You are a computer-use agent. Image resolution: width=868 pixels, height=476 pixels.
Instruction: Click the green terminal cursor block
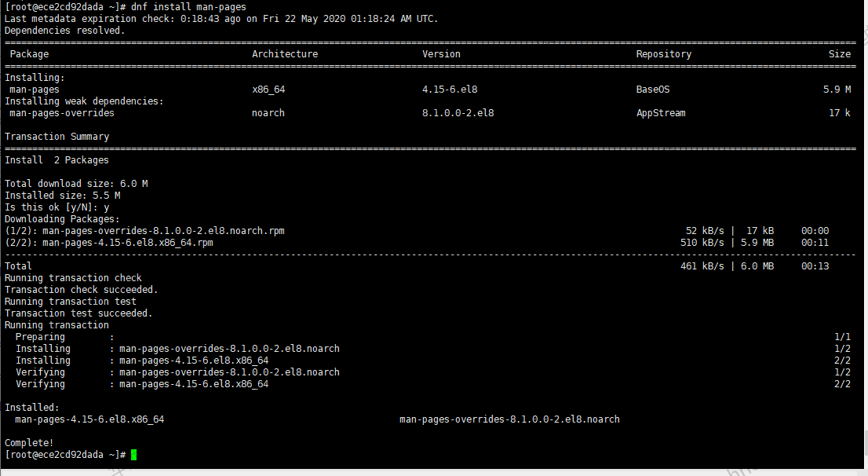coord(133,455)
